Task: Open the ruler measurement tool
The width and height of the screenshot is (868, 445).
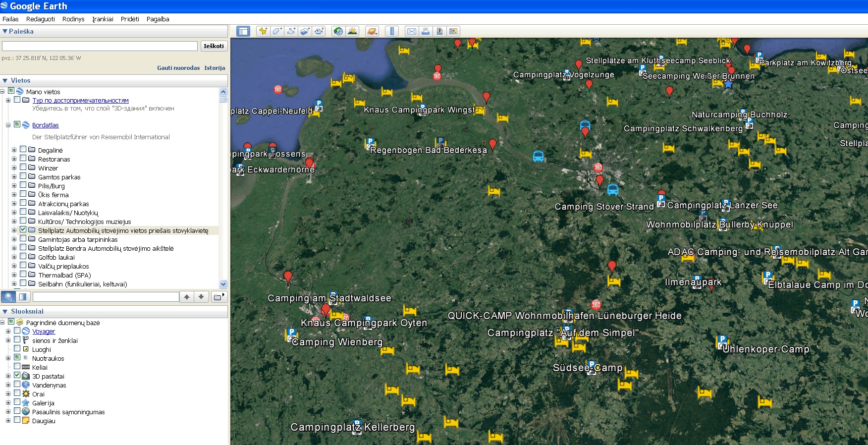Action: (392, 31)
